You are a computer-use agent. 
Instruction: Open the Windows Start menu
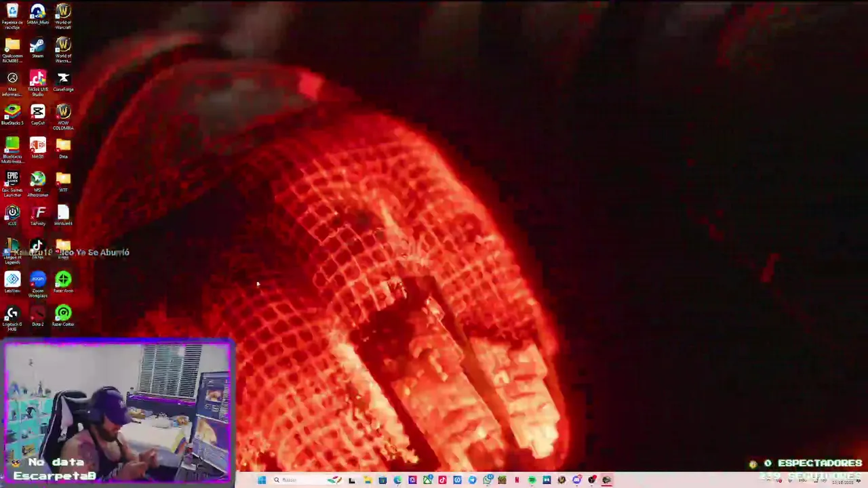coord(262,480)
